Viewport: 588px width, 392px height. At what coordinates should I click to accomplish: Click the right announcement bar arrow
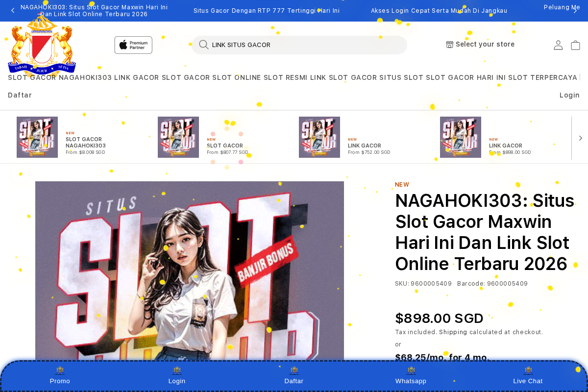(576, 10)
